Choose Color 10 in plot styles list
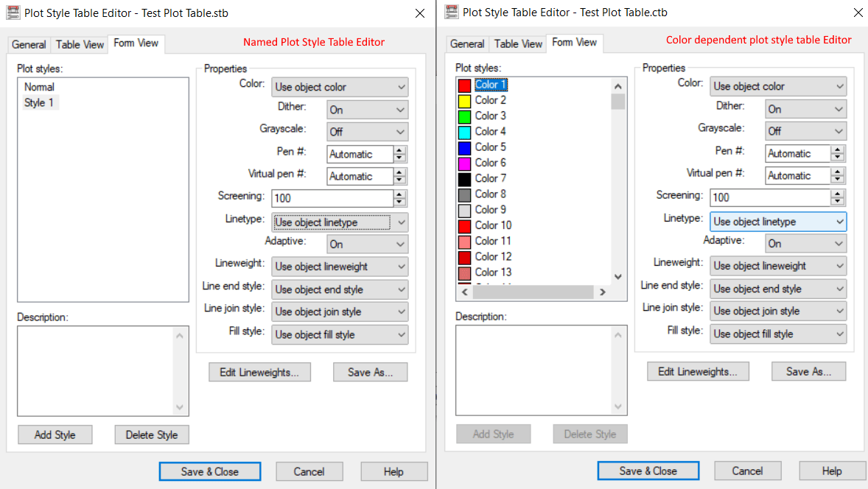This screenshot has height=489, width=868. pyautogui.click(x=493, y=225)
